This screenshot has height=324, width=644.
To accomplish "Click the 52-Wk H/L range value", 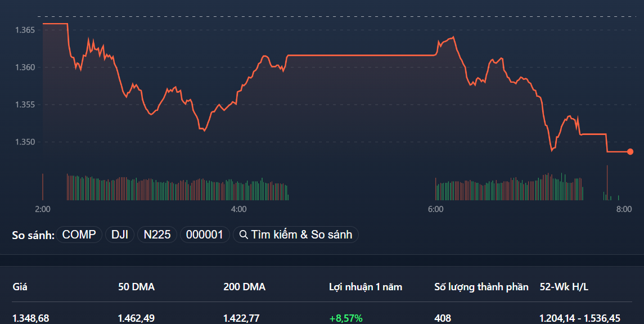I will 585,317.
